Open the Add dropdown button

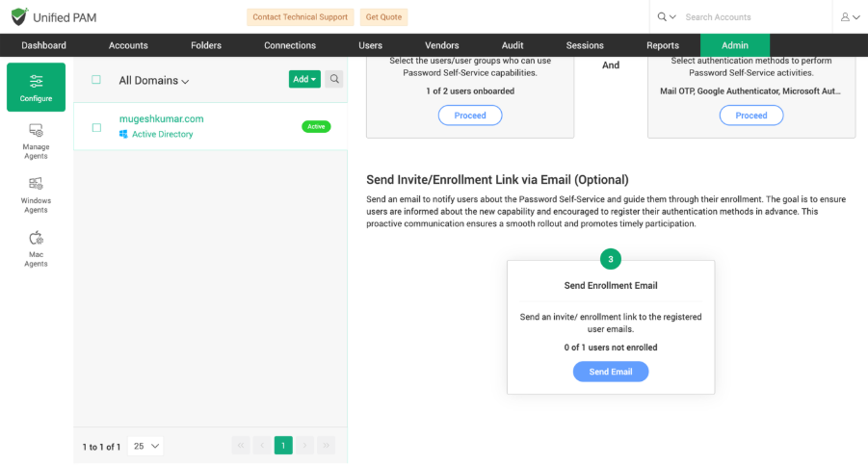coord(304,79)
